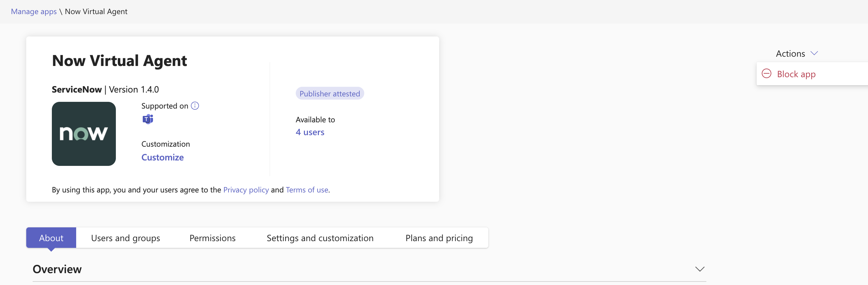Open the Terms of use link
This screenshot has height=285, width=868.
[307, 190]
